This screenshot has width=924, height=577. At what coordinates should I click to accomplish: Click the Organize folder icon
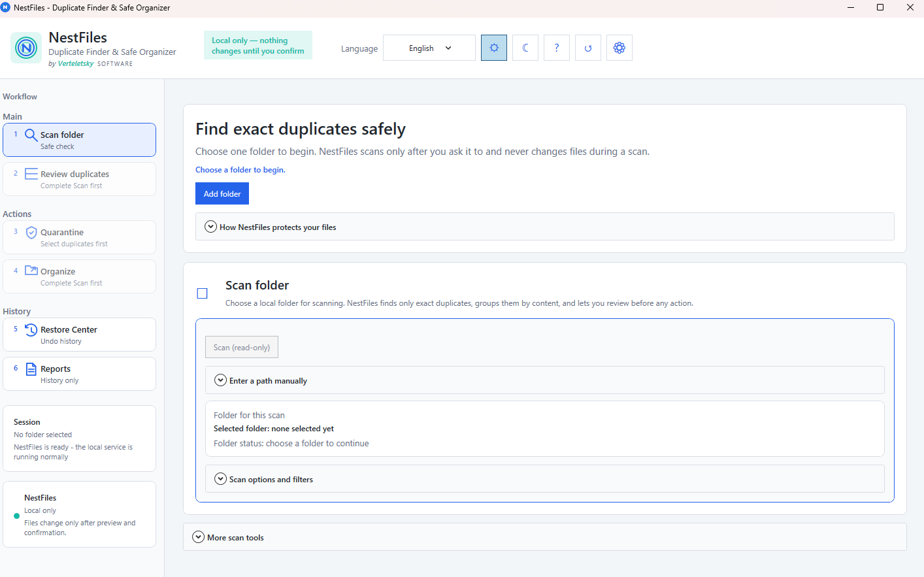[31, 271]
